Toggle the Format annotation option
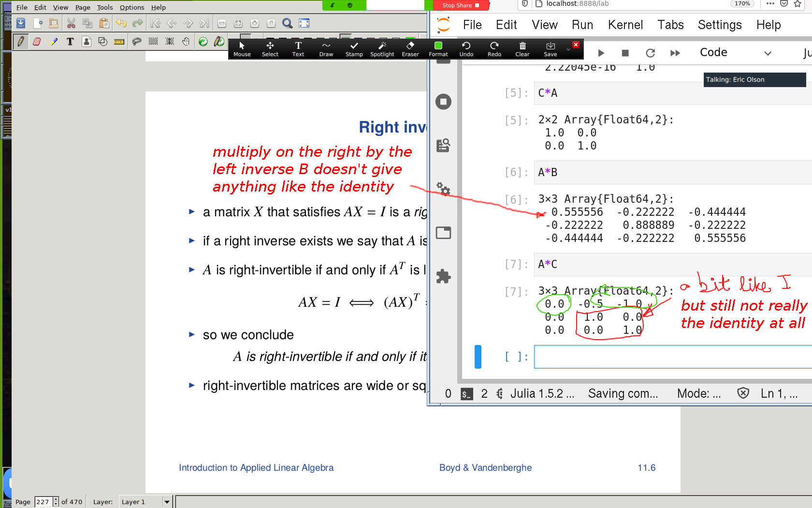 tap(438, 48)
